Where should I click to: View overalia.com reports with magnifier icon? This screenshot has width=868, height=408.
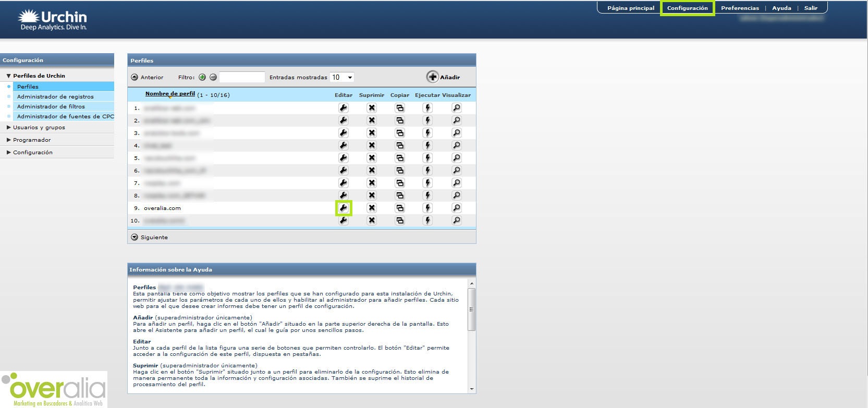coord(456,208)
